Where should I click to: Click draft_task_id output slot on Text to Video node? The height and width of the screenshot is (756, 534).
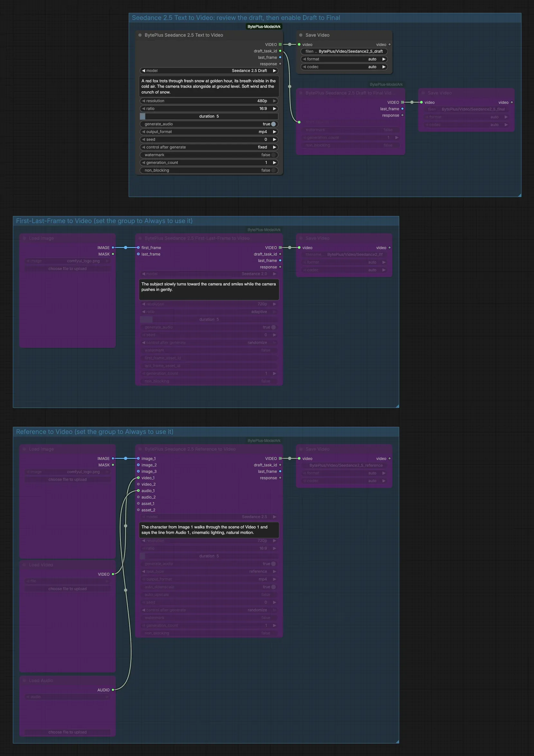tap(280, 51)
